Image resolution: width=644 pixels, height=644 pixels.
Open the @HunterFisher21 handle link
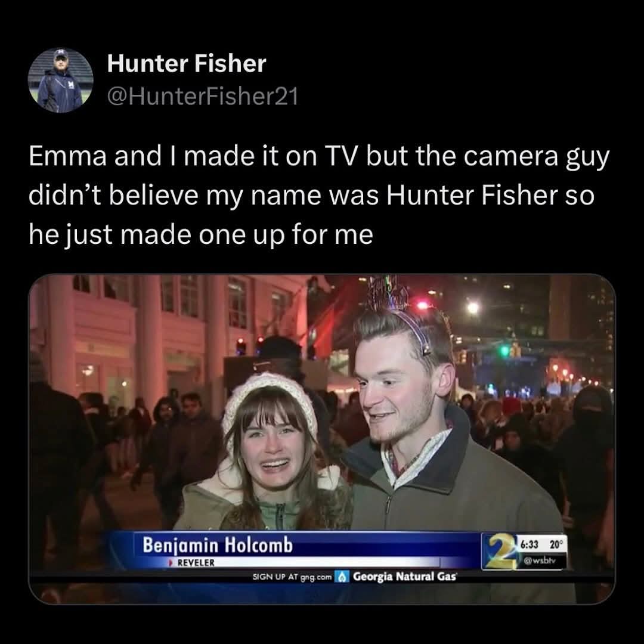pos(203,97)
